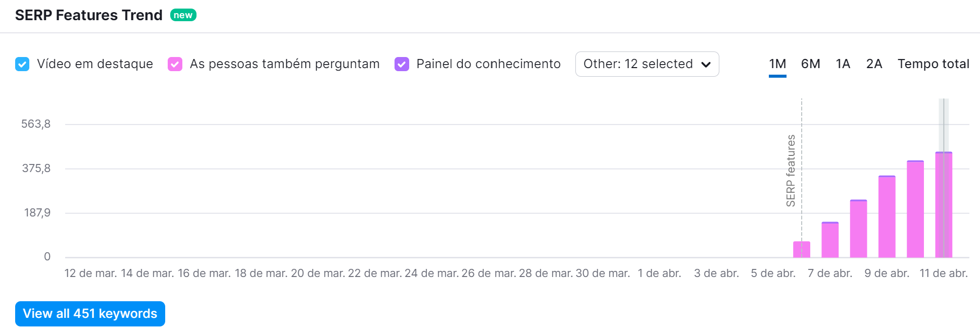This screenshot has height=332, width=980.
Task: Click the third pink bar in chart
Action: pyautogui.click(x=858, y=229)
